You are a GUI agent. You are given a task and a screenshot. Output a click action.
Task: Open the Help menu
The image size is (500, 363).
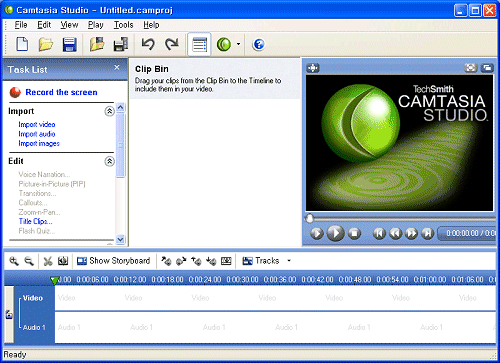coord(151,25)
